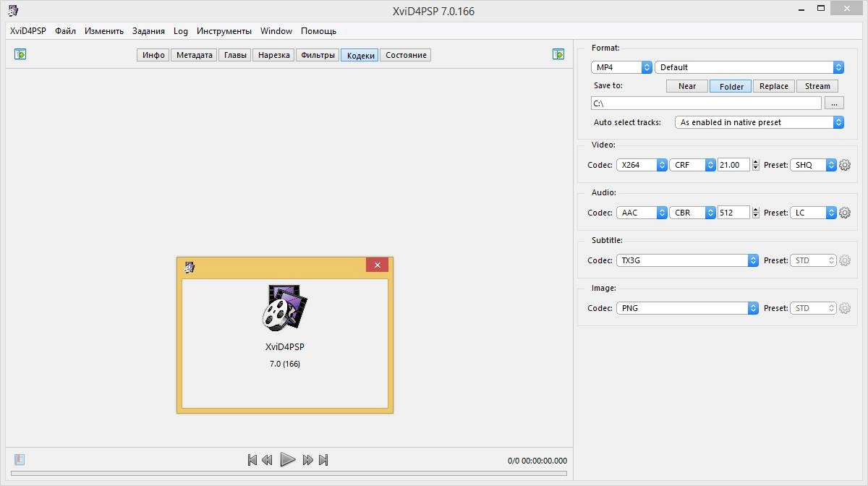Switch to the Кодеки tab
868x486 pixels.
(360, 55)
